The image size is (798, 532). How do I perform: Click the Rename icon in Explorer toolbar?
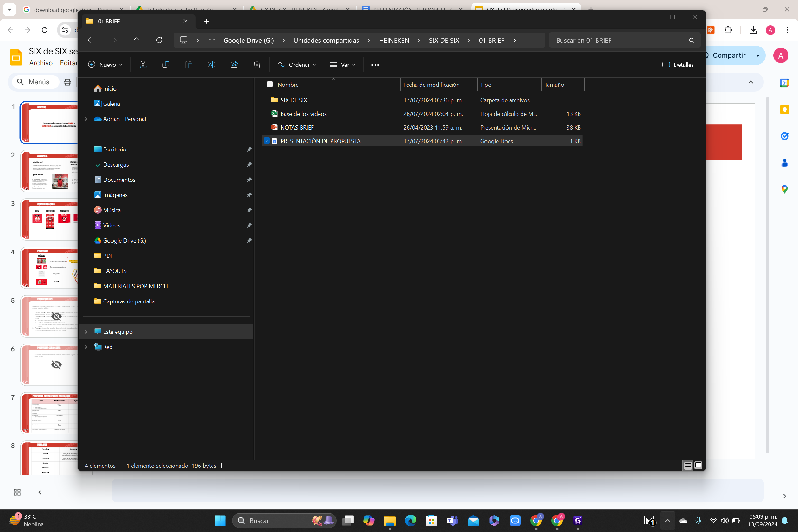tap(212, 65)
